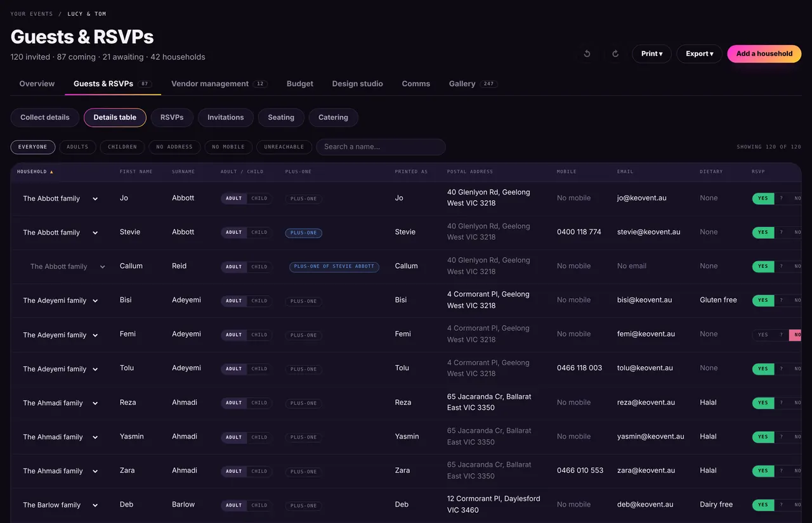
Task: Filter guests by Children
Action: coord(122,147)
